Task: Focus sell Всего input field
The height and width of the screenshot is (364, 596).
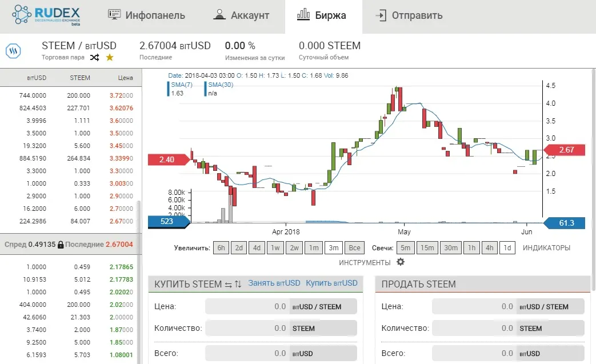Action: pyautogui.click(x=474, y=353)
